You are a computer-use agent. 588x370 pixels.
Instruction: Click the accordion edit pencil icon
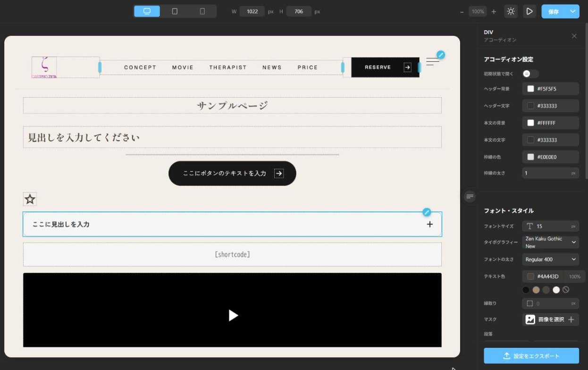(427, 212)
